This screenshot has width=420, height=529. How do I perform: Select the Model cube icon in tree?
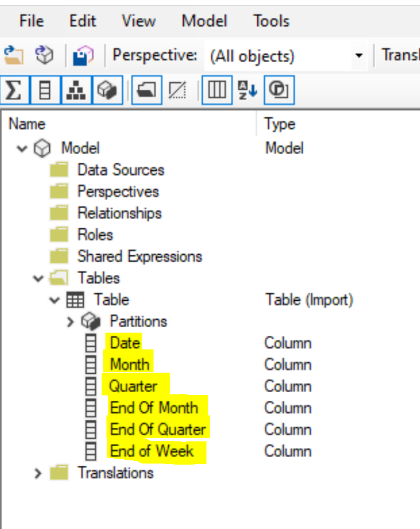42,148
